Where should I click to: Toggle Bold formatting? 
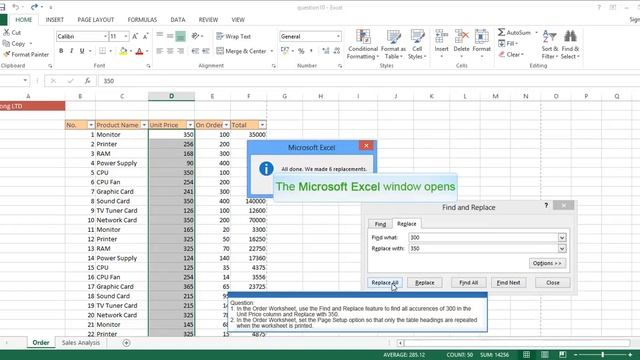(x=61, y=51)
